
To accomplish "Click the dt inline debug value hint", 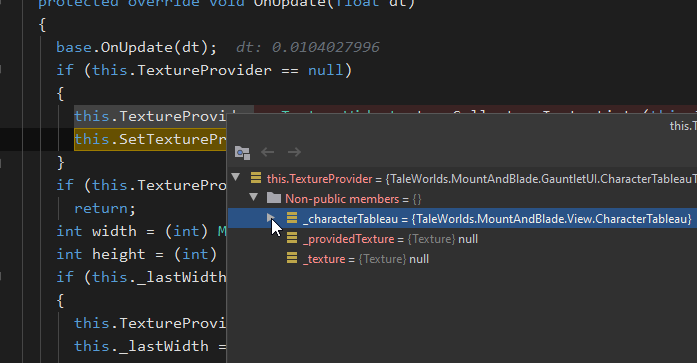I will (x=308, y=47).
